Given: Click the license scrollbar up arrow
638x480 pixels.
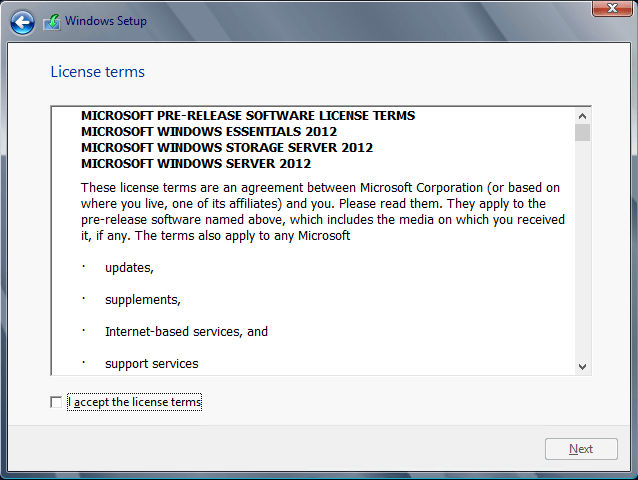Looking at the screenshot, I should click(x=582, y=116).
